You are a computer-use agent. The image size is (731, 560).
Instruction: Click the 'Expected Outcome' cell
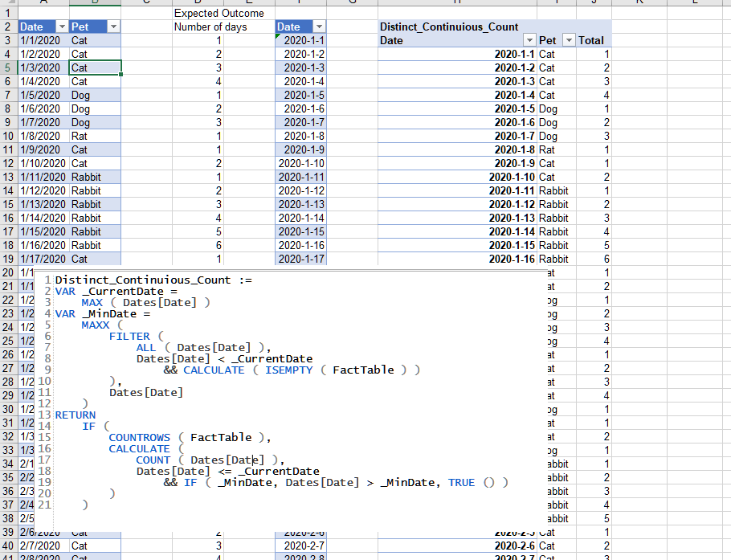[x=218, y=13]
